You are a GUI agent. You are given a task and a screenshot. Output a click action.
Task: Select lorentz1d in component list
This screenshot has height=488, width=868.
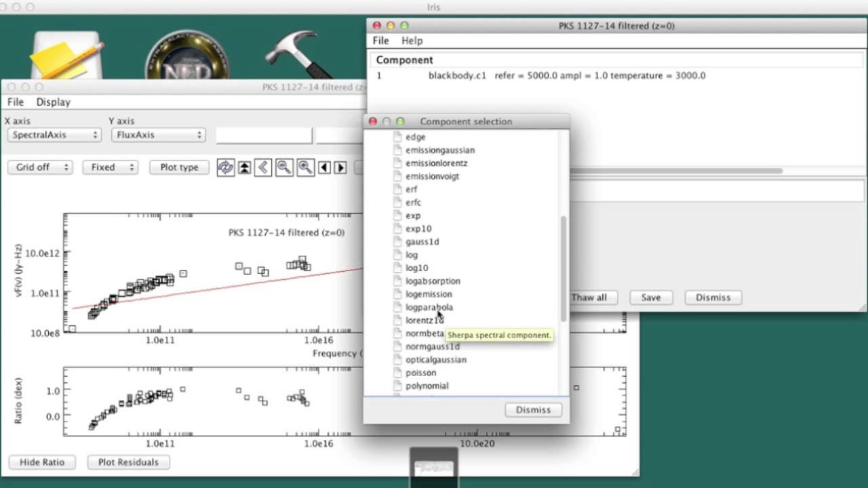(425, 321)
